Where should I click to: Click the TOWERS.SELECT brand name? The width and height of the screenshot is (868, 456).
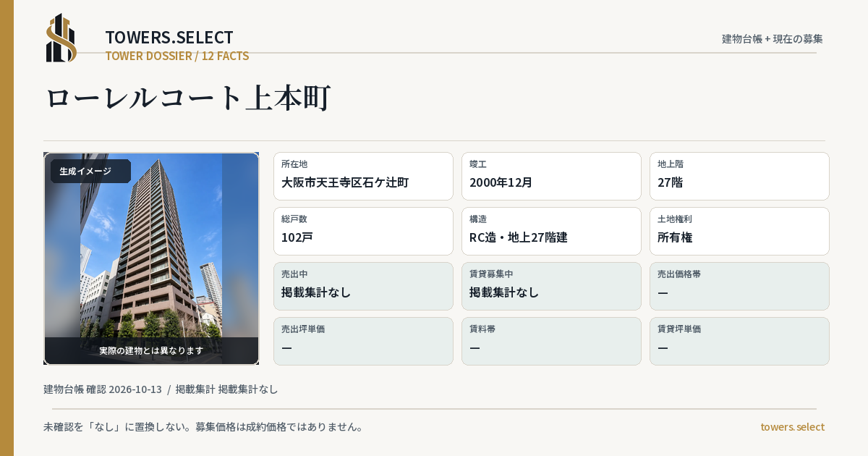169,38
